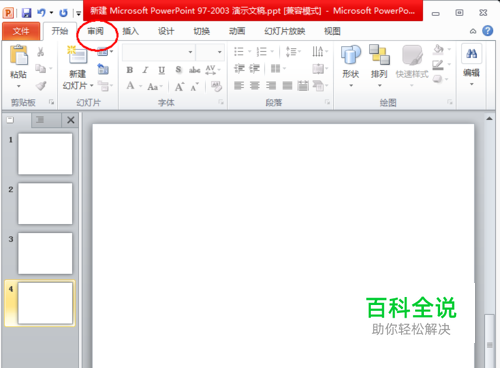
Task: Open the Customize Quick Access Toolbar arrow
Action: pyautogui.click(x=78, y=13)
